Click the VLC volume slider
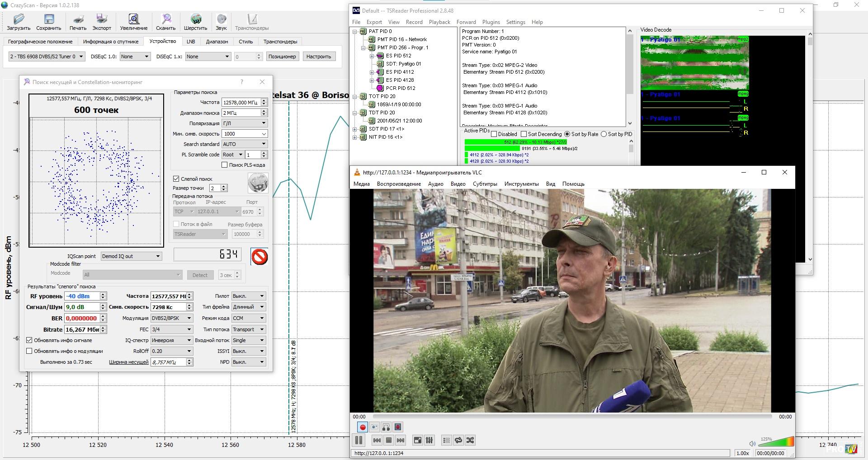 (x=776, y=442)
